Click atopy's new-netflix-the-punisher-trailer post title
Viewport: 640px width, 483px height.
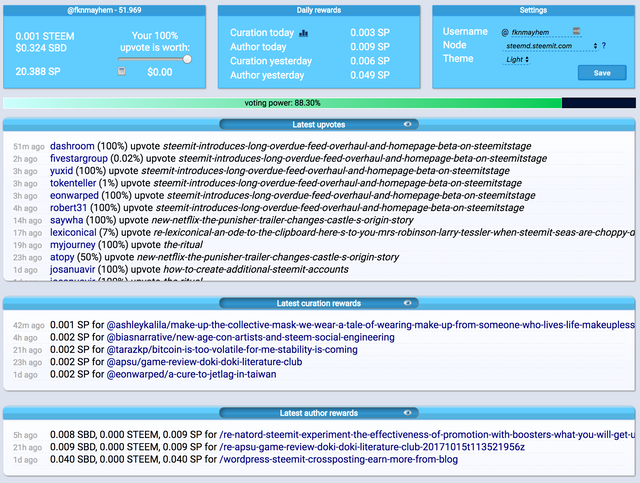(x=268, y=257)
